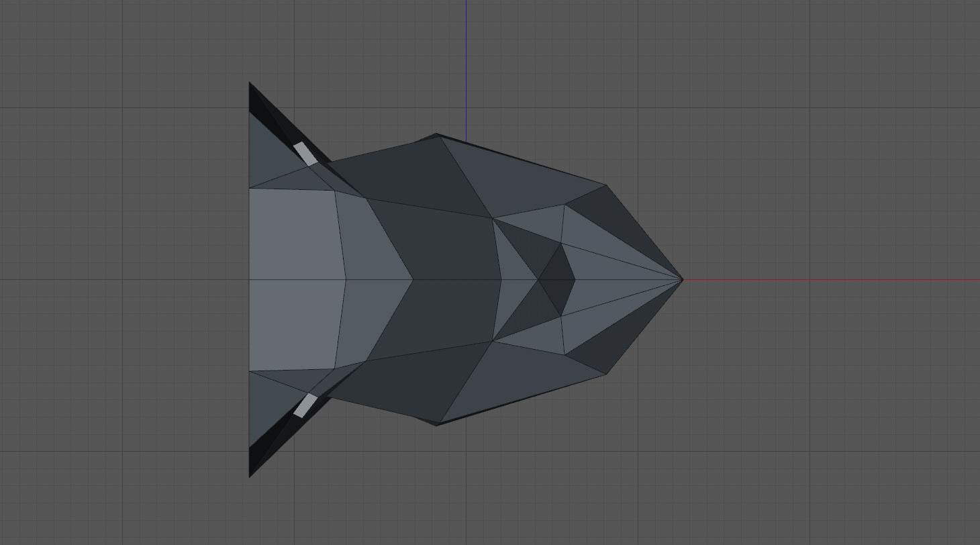Click the upper light-gray rectangle on mesh
Screen dimensions: 980x545
[305, 154]
